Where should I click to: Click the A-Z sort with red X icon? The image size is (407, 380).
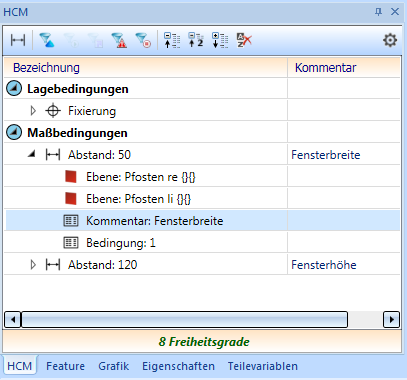click(244, 40)
